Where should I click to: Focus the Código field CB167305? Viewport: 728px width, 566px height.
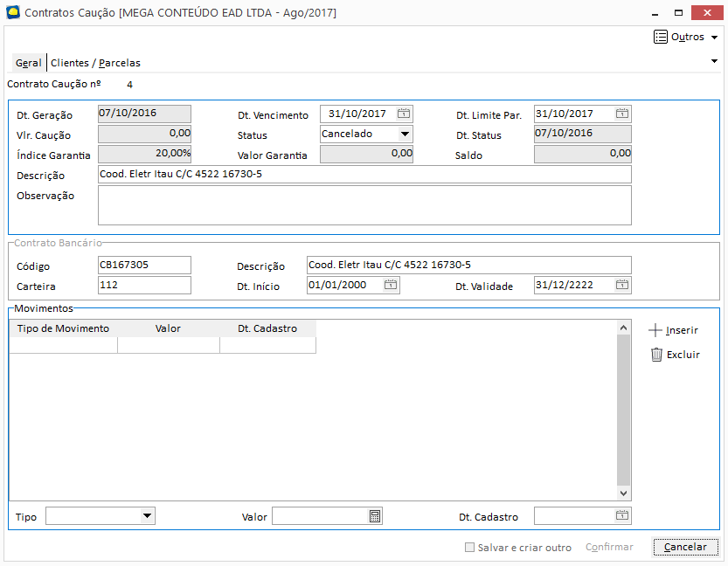[x=144, y=265]
